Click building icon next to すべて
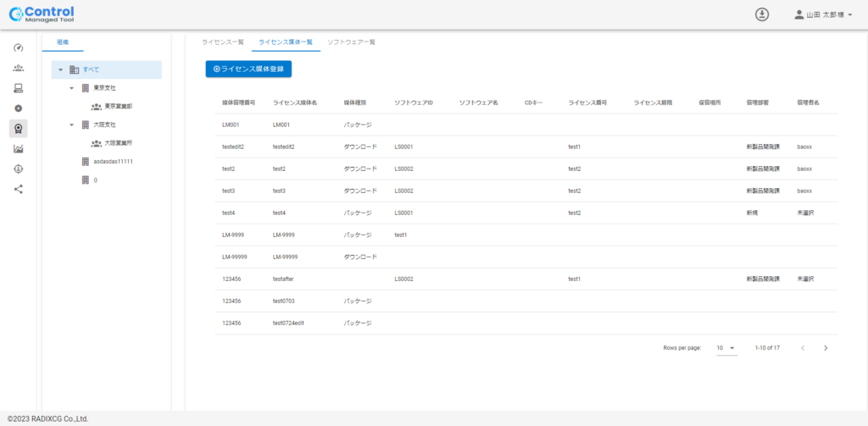 pos(75,69)
